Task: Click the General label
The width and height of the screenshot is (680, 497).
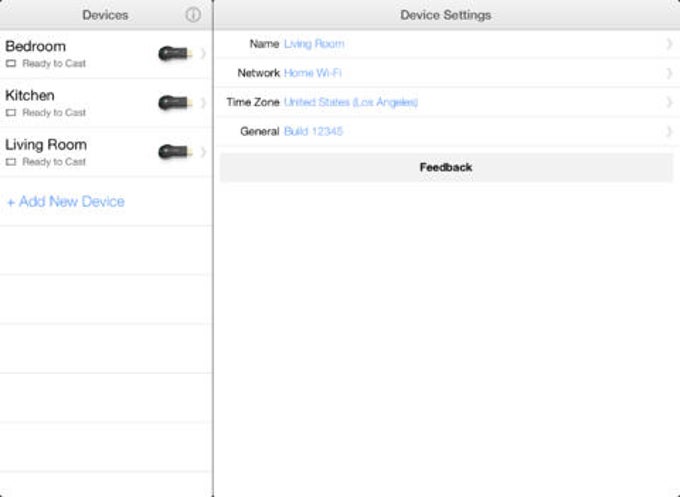Action: [259, 131]
